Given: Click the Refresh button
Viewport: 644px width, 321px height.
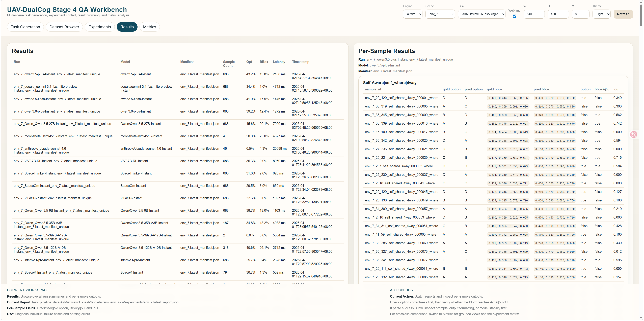Looking at the screenshot, I should [623, 14].
